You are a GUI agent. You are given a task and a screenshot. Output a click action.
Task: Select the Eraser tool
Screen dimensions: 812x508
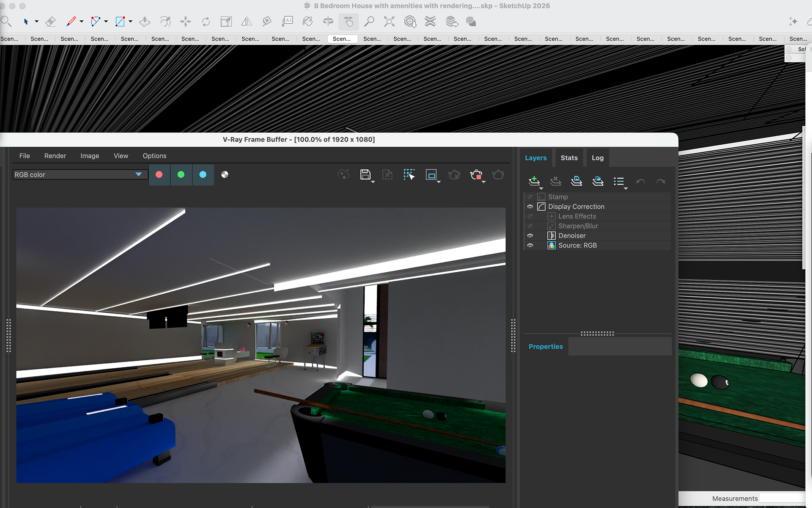tap(51, 22)
